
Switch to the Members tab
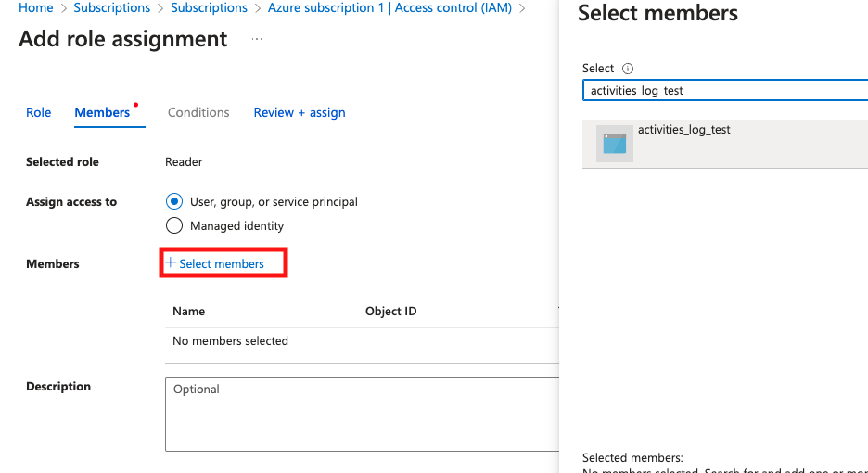[x=102, y=112]
